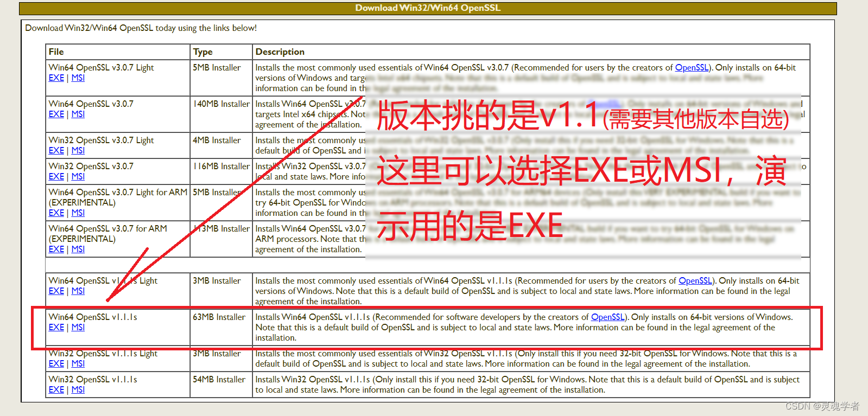Image resolution: width=868 pixels, height=416 pixels.
Task: Click the file name "Win32 OpenSSL v1.1.1s Light"
Action: click(x=103, y=354)
